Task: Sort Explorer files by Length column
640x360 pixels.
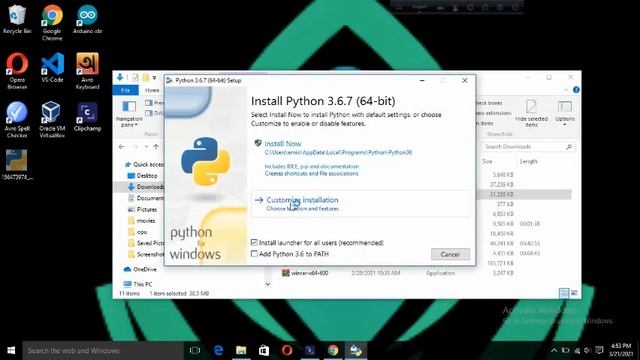Action: 529,162
